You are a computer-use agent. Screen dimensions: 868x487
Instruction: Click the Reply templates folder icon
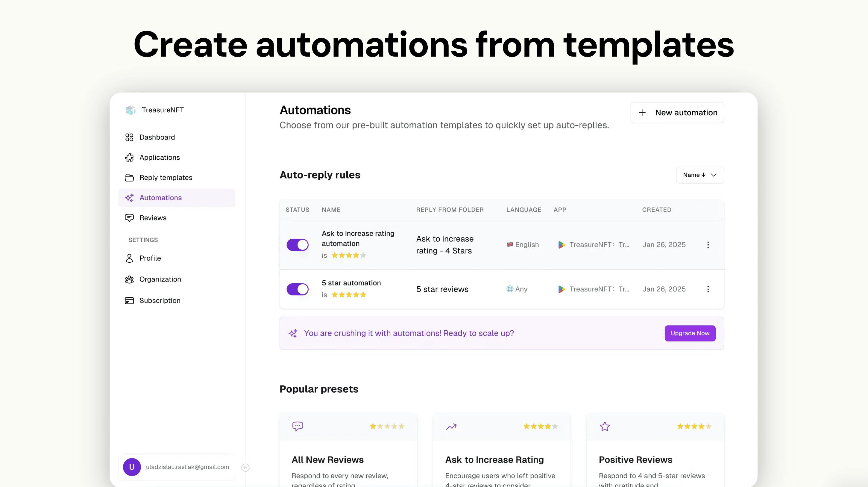[x=129, y=178]
